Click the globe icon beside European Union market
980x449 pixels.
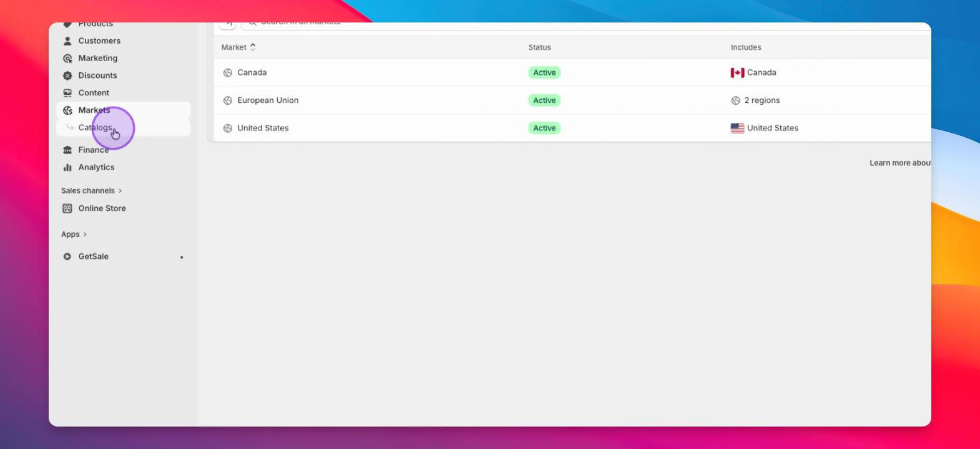pyautogui.click(x=228, y=100)
